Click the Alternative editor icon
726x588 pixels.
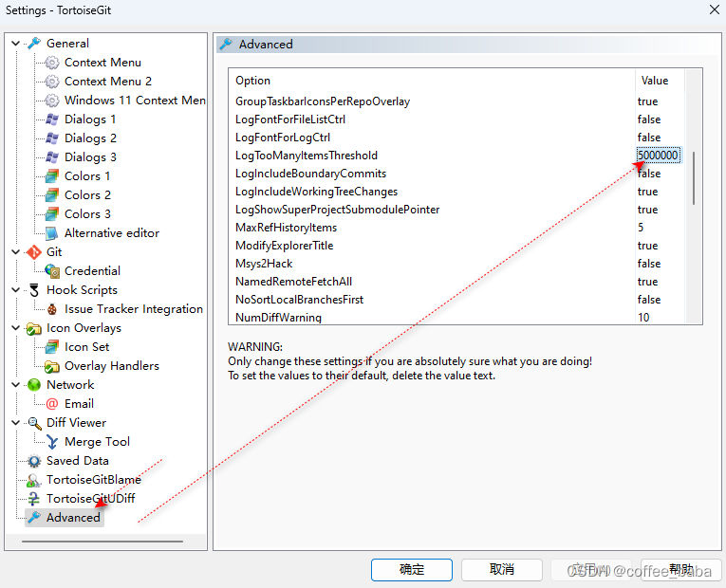(52, 233)
